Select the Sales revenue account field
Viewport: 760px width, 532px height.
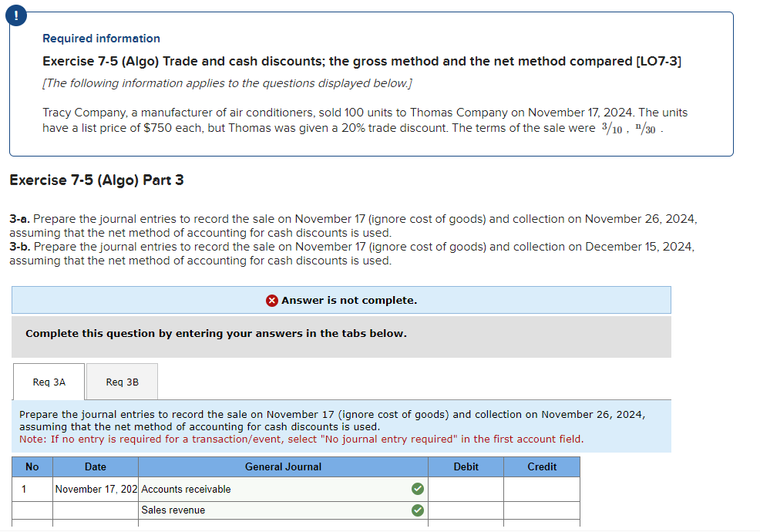[283, 510]
